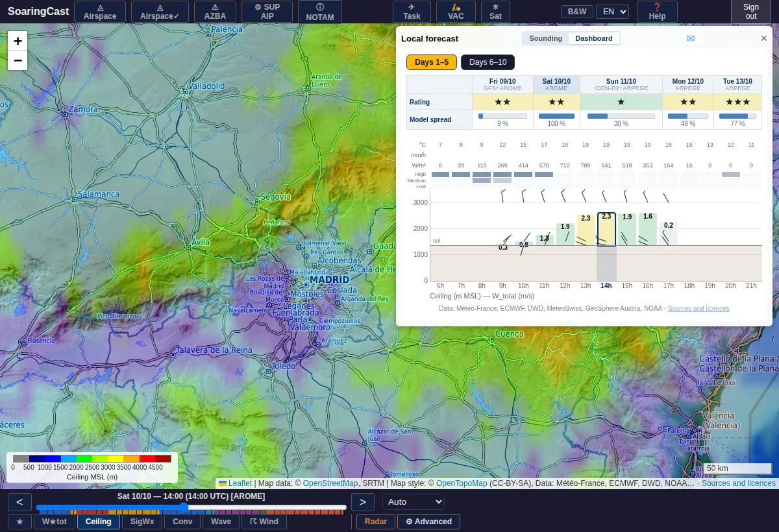Open the Auto model dropdown
Image resolution: width=779 pixels, height=532 pixels.
tap(414, 502)
